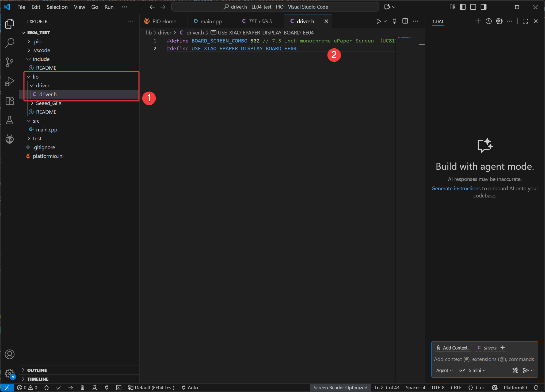Open the GPT-5 mini model dropdown
This screenshot has width=545, height=392.
click(472, 370)
